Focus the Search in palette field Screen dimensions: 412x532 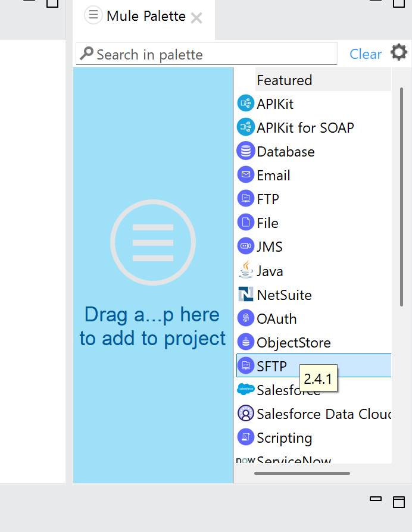coord(207,54)
